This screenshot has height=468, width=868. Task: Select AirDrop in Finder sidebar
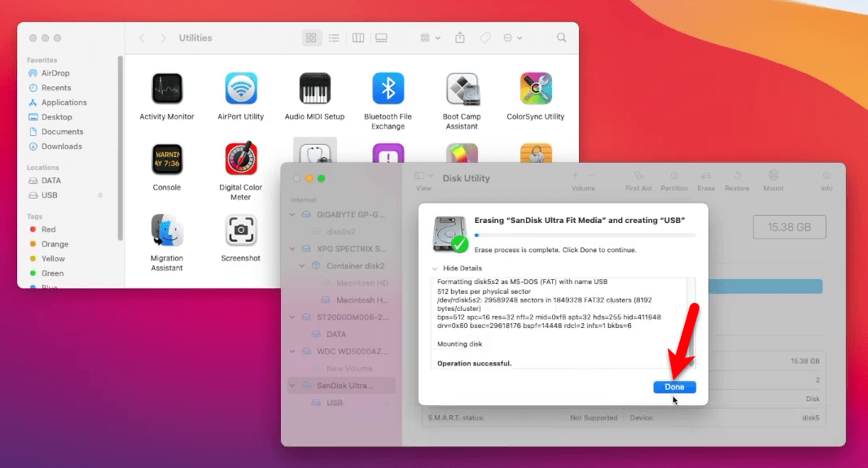click(x=55, y=73)
